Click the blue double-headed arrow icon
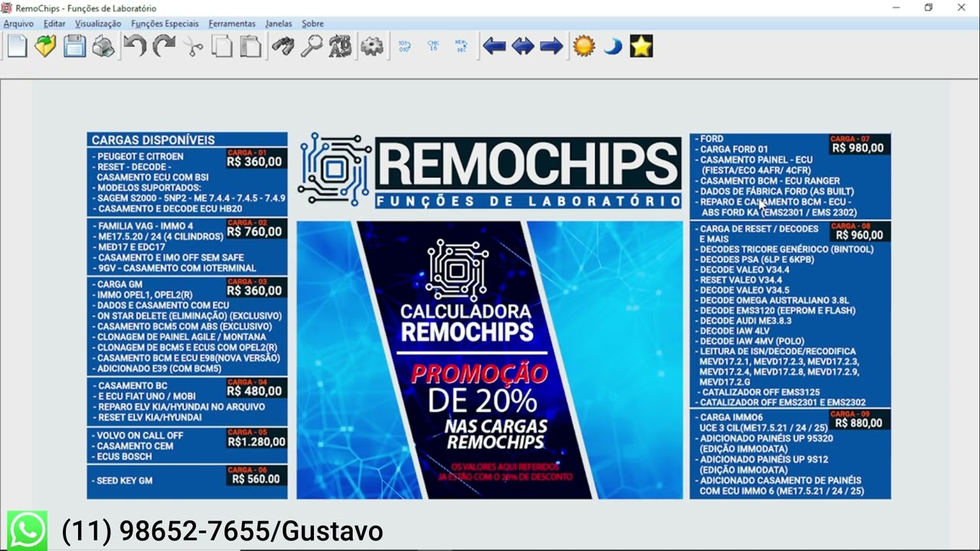 pos(523,47)
